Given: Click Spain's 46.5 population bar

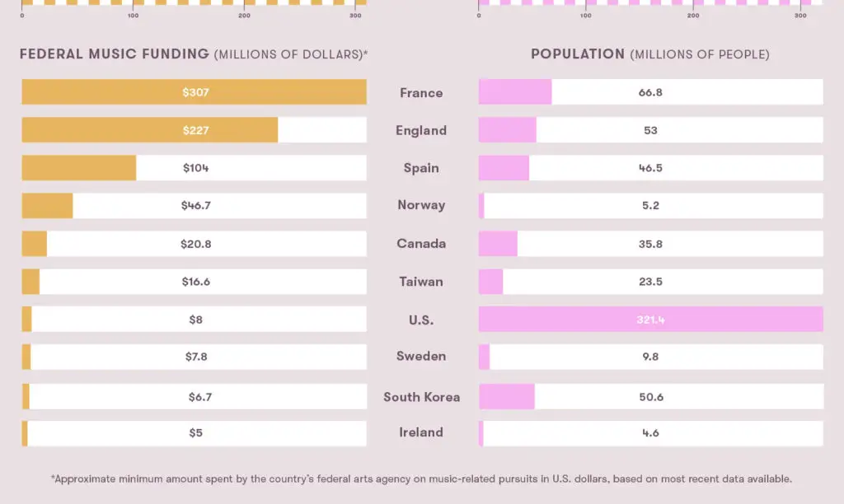Looking at the screenshot, I should 504,168.
